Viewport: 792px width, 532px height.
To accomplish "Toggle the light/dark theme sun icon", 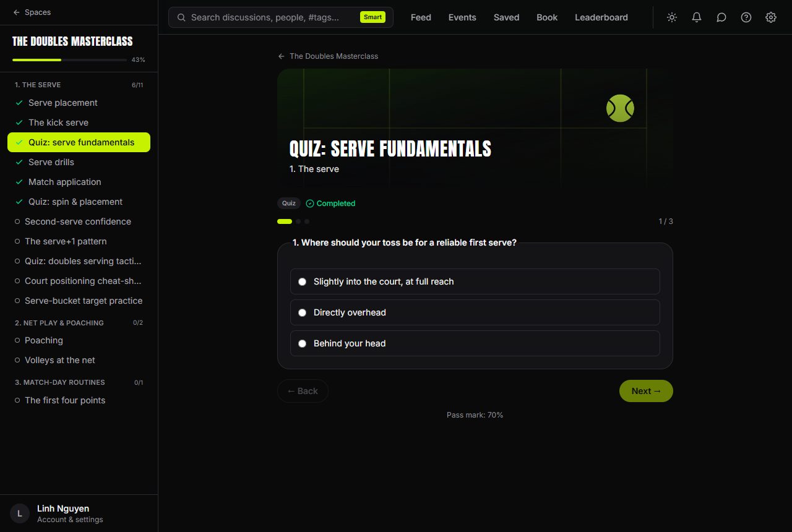I will click(672, 17).
